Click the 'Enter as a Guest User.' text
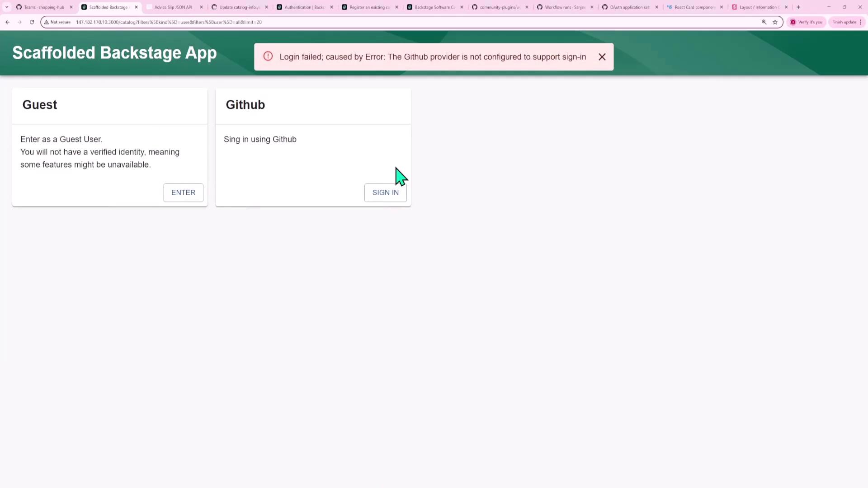868x488 pixels. [x=61, y=140]
